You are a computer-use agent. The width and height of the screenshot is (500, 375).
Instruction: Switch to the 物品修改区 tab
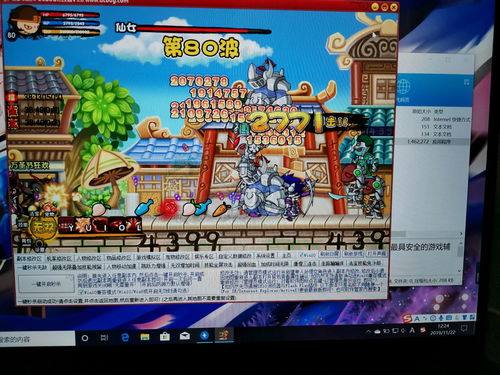118,258
